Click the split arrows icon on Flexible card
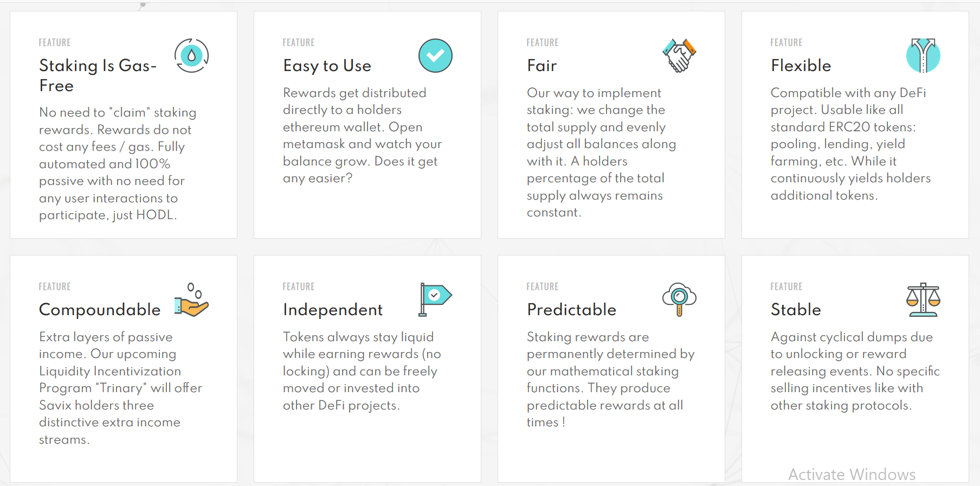The image size is (980, 486). [923, 55]
